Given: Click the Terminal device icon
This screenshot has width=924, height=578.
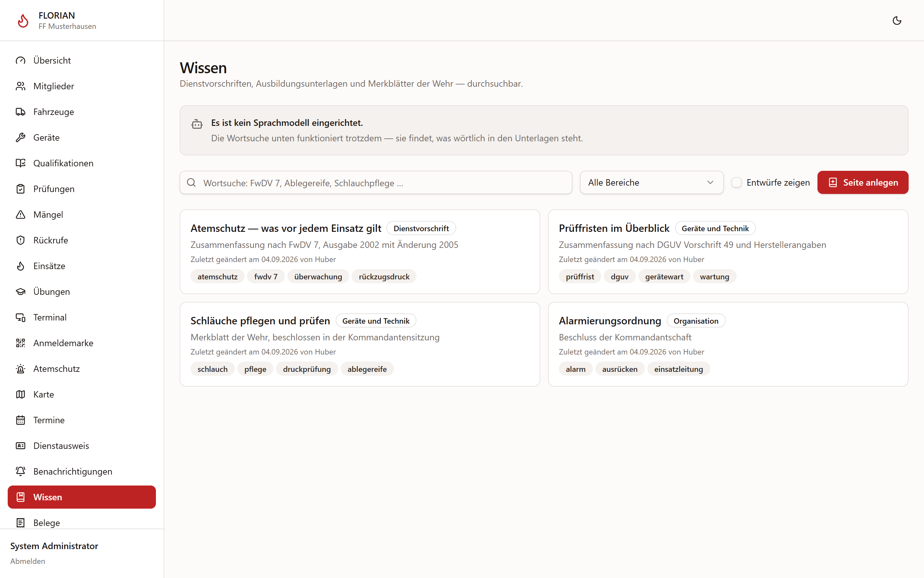Looking at the screenshot, I should [21, 317].
